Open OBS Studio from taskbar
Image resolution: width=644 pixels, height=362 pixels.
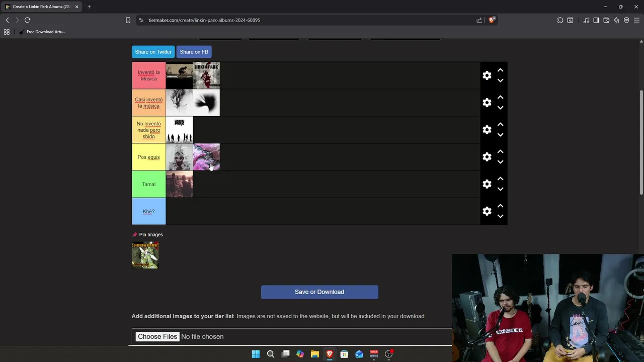pos(388,354)
